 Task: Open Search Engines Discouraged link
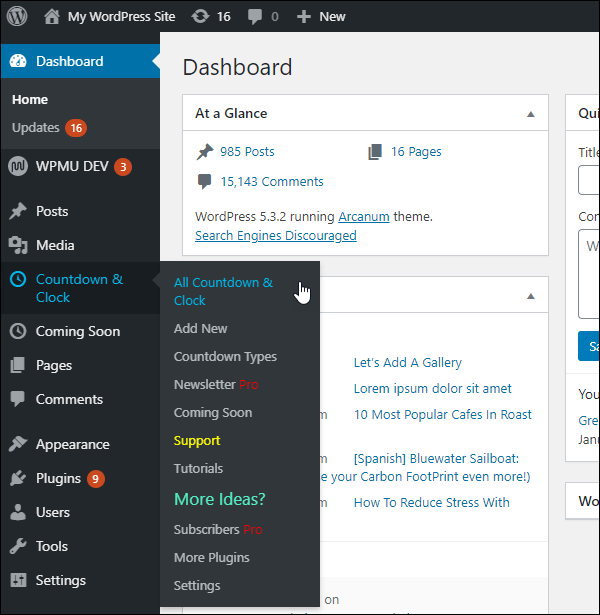coord(276,235)
